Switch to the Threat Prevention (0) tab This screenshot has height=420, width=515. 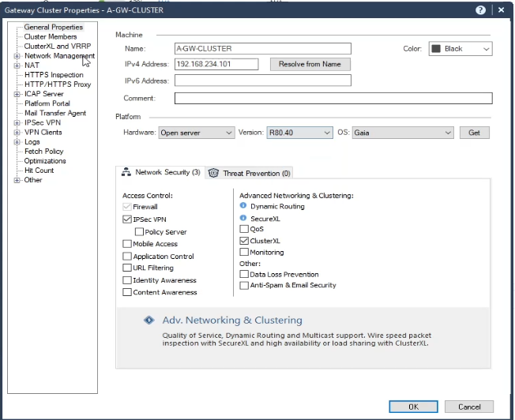249,173
